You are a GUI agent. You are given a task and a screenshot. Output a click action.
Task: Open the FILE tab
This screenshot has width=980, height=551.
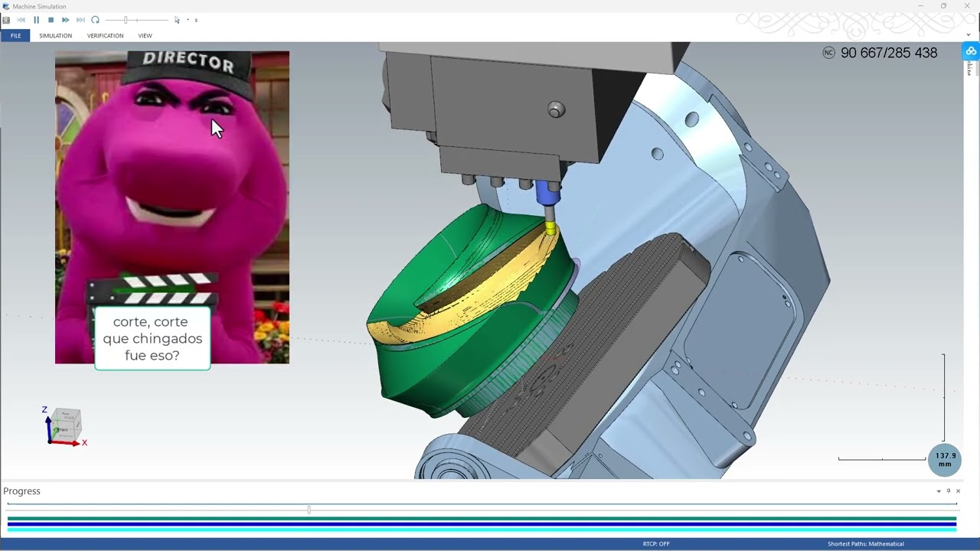[15, 35]
